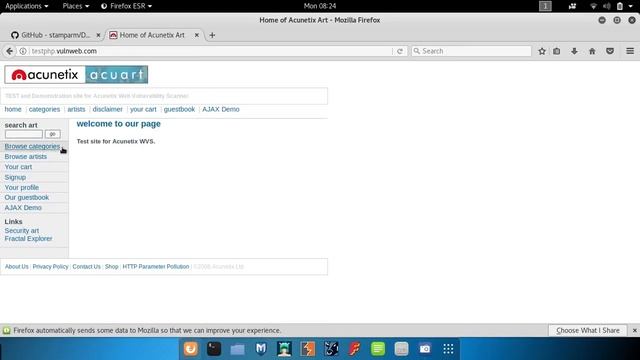Open disclaimer link in top navigation
This screenshot has width=640, height=360.
click(107, 109)
